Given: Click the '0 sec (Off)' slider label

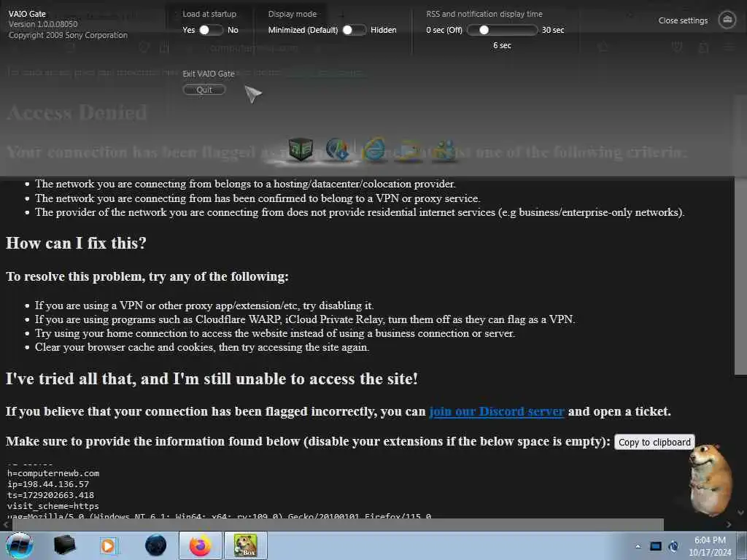Looking at the screenshot, I should pos(444,30).
